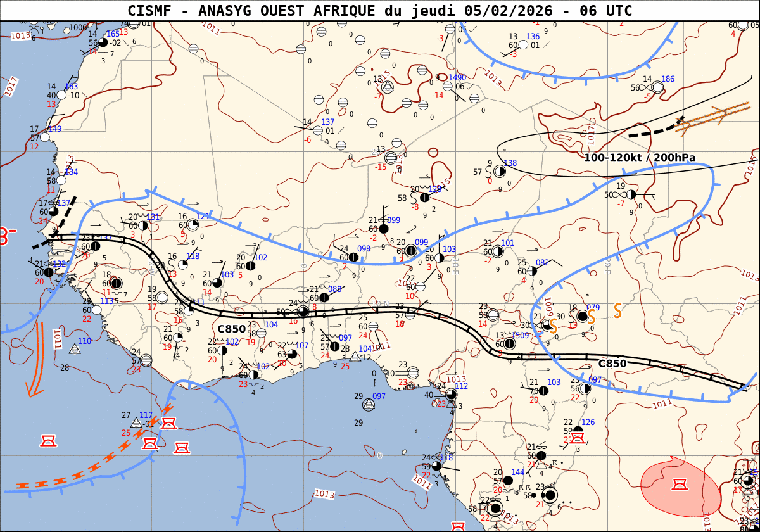Select the triangle station labeled 29 in the gulf

369,404
